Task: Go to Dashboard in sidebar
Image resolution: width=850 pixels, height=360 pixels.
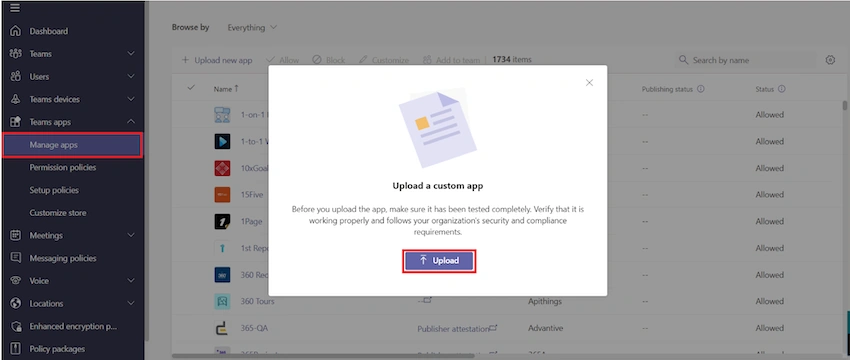Action: [x=49, y=31]
